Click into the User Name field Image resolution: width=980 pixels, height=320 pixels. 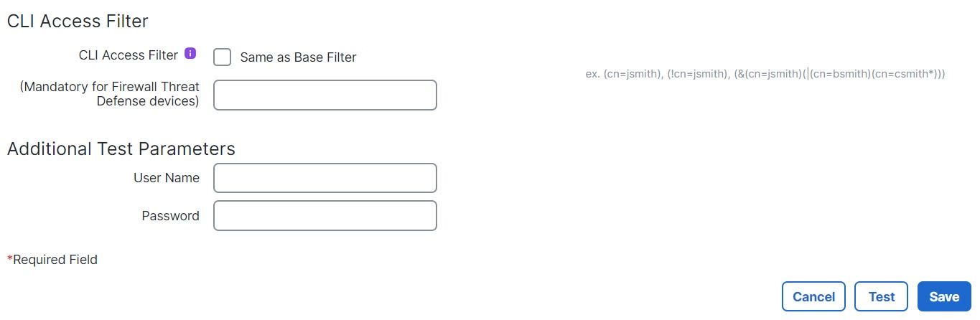click(x=325, y=178)
